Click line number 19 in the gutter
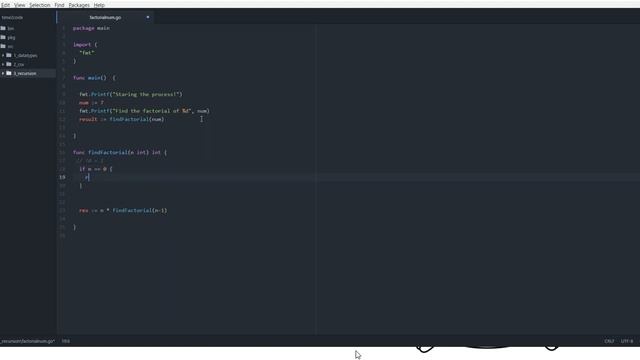 tap(62, 177)
